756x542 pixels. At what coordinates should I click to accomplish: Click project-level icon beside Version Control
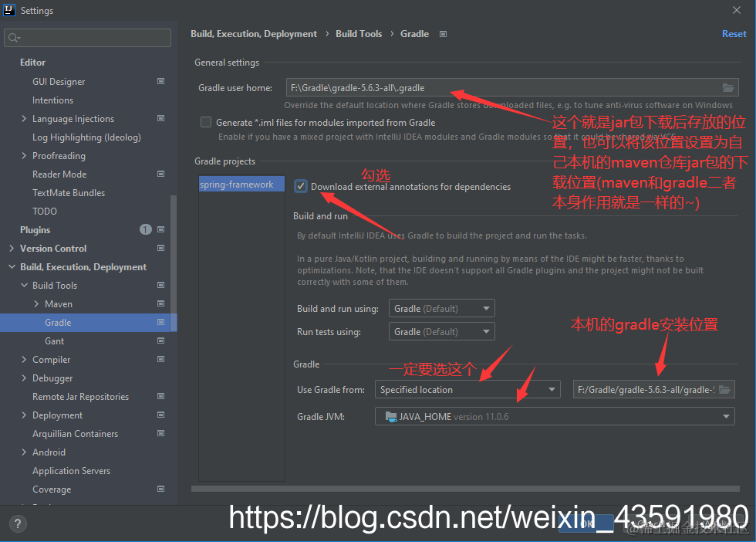[161, 248]
